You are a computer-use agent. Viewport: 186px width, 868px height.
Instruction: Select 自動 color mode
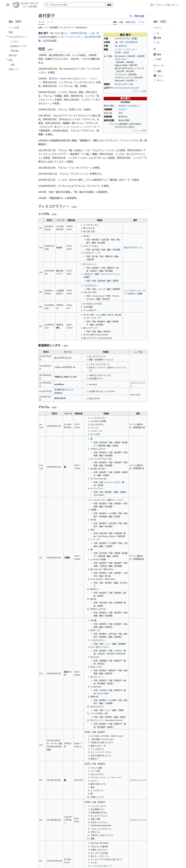(x=155, y=71)
